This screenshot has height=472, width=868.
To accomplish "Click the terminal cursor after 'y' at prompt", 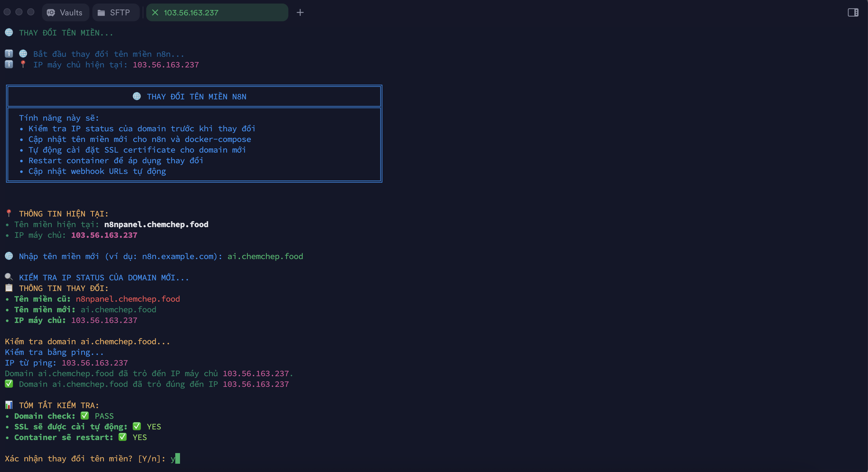I will [178, 458].
